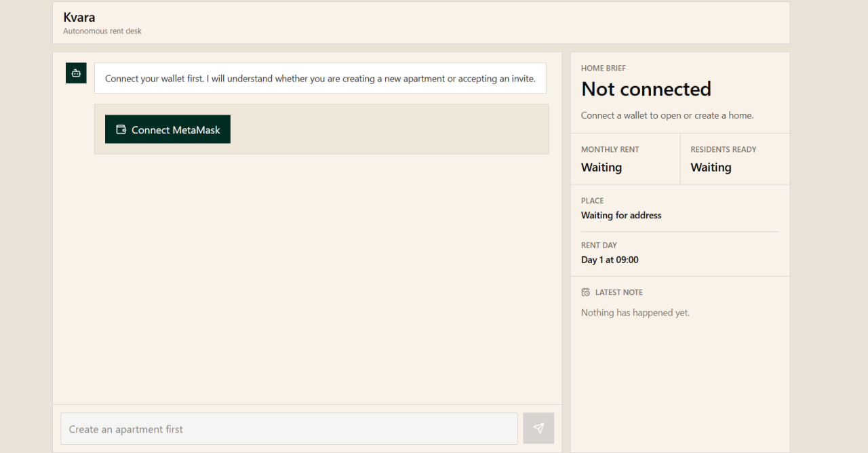Click the HOME BRIEF label
868x453 pixels.
pos(604,68)
